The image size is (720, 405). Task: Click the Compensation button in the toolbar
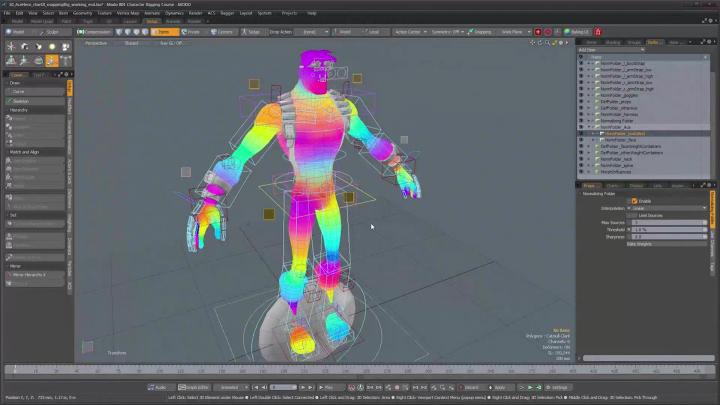coord(95,32)
